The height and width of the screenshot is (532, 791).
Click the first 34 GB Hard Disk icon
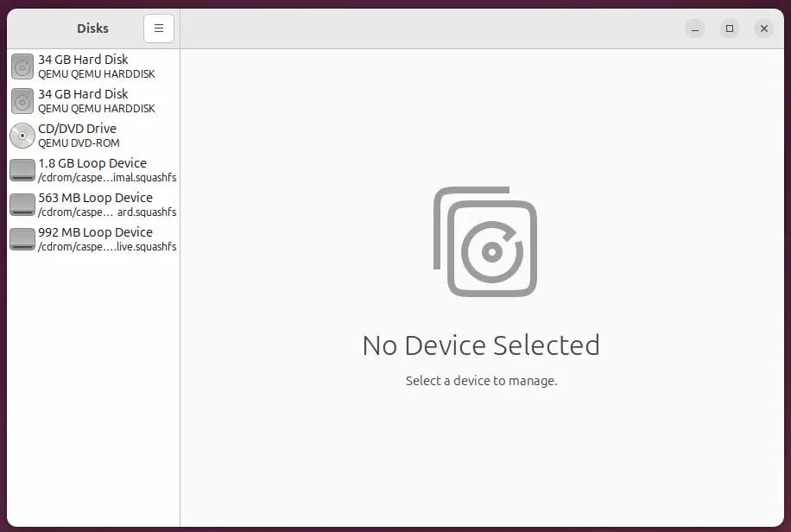point(22,66)
